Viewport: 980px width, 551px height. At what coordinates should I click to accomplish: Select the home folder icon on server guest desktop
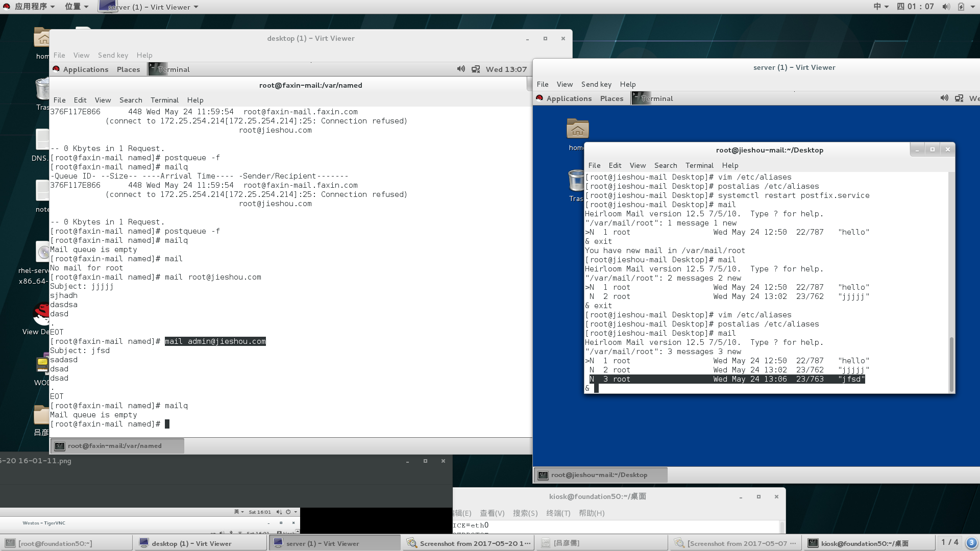[x=577, y=129]
